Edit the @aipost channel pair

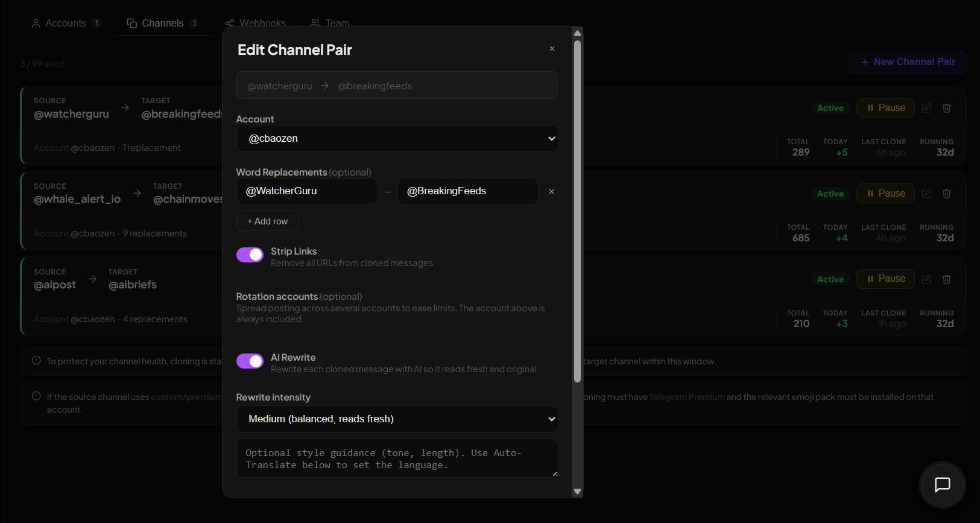coord(927,279)
